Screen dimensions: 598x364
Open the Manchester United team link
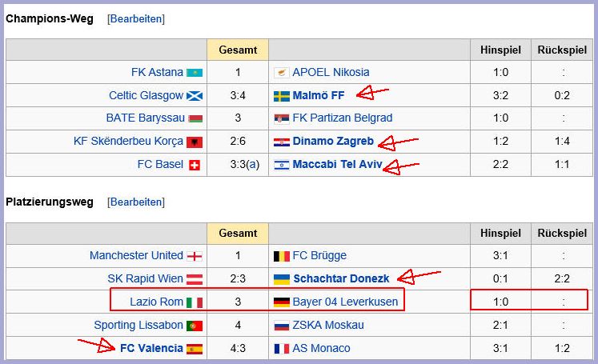coord(136,255)
